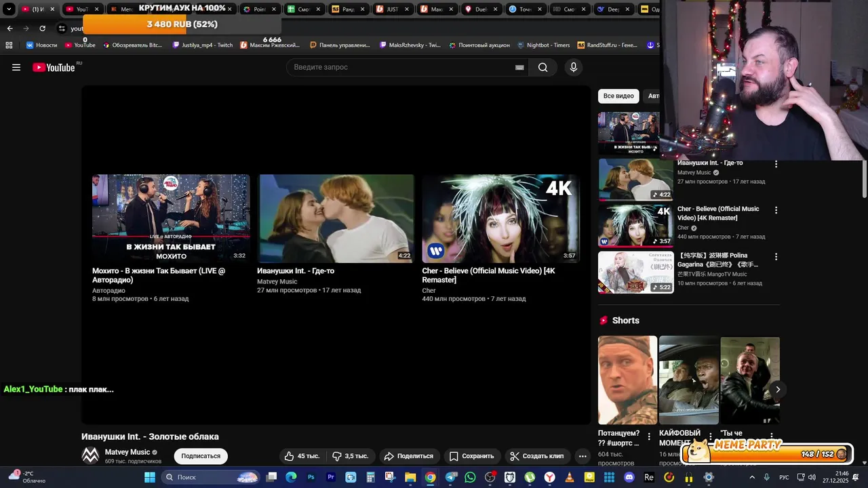This screenshot has height=488, width=868.
Task: Go to YouTube home via logo
Action: pyautogui.click(x=54, y=67)
